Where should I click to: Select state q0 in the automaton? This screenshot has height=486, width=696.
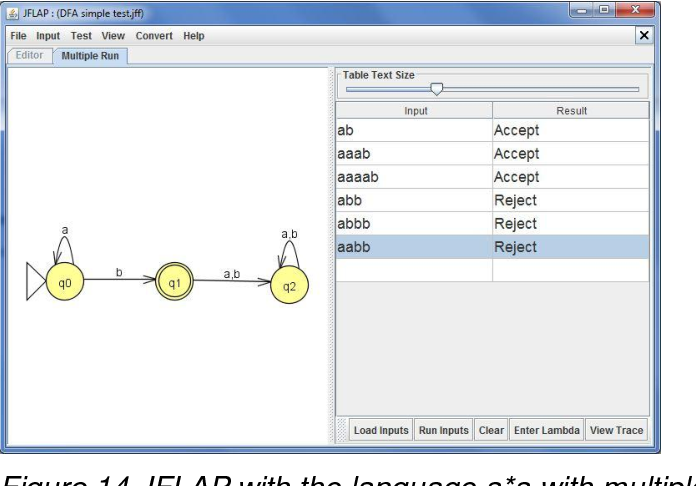click(x=65, y=283)
